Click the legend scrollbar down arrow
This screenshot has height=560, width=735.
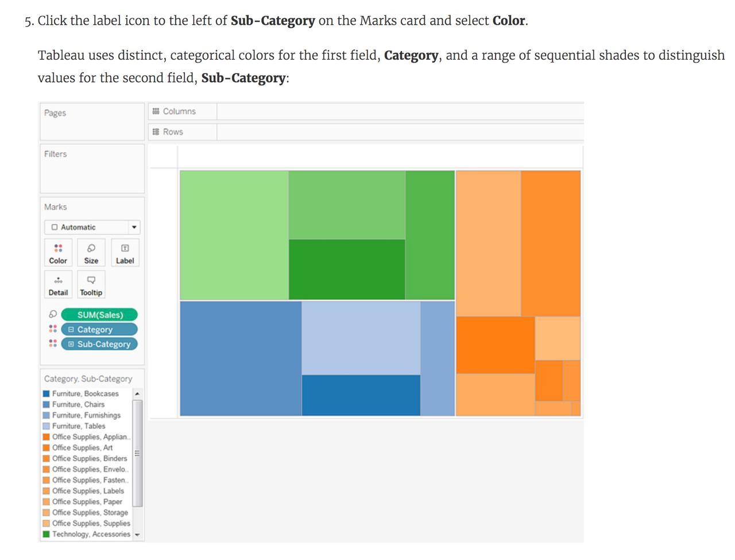(x=137, y=535)
